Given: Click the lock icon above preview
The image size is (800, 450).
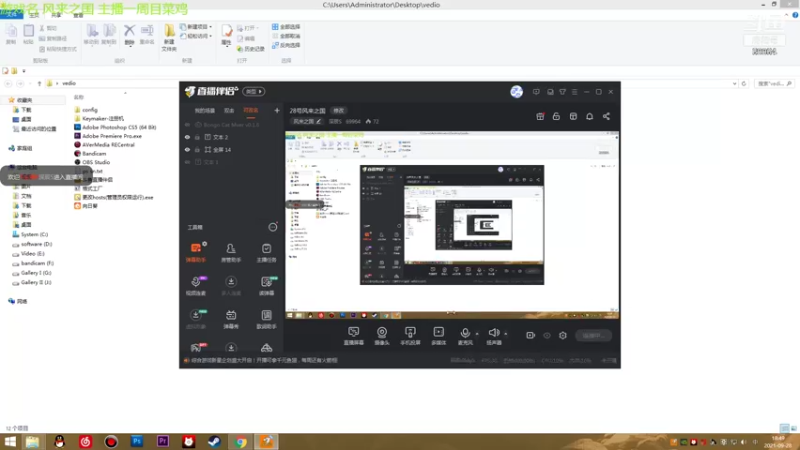Looking at the screenshot, I should click(556, 116).
